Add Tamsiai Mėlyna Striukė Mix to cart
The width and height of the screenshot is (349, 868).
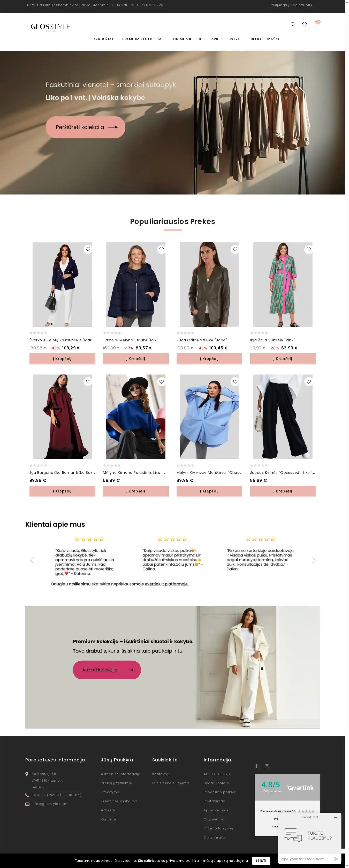(136, 358)
